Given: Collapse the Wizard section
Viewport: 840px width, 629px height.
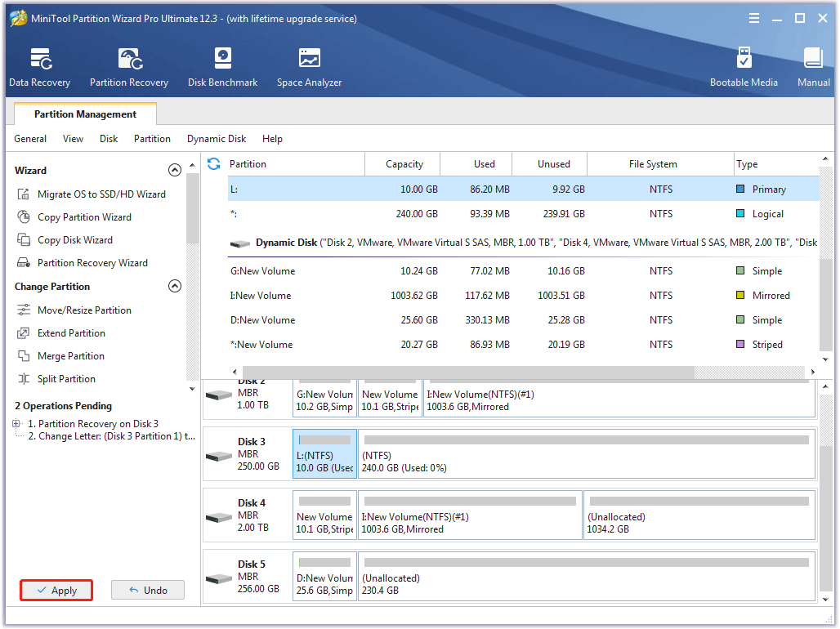Looking at the screenshot, I should 174,170.
